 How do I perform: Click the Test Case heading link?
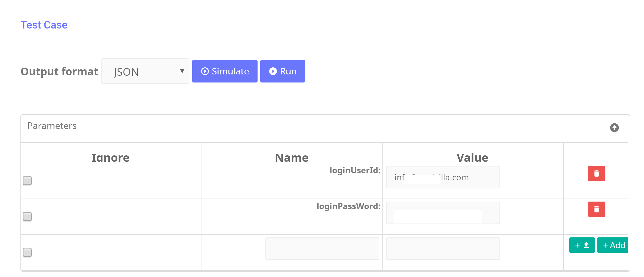(44, 25)
